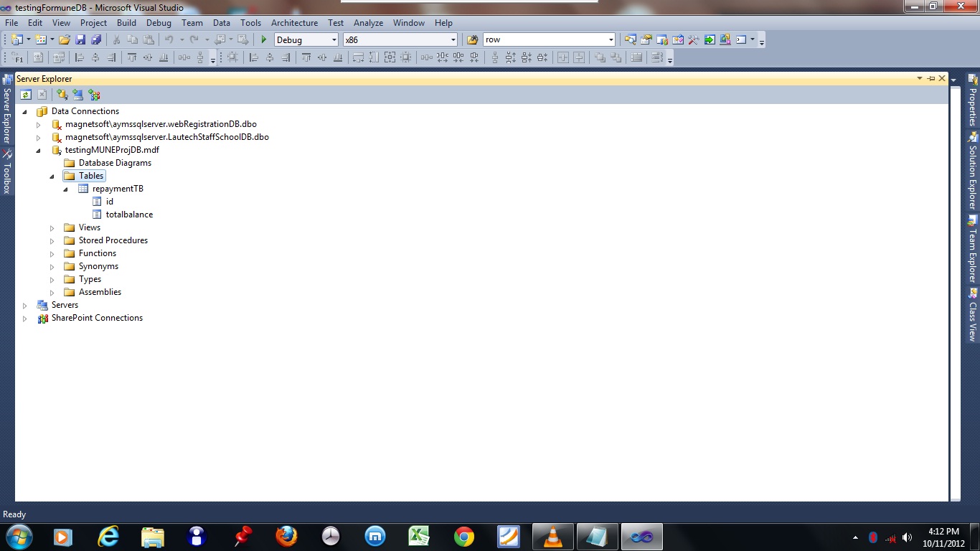Image resolution: width=980 pixels, height=551 pixels.
Task: Open the Data menu
Action: (x=222, y=23)
